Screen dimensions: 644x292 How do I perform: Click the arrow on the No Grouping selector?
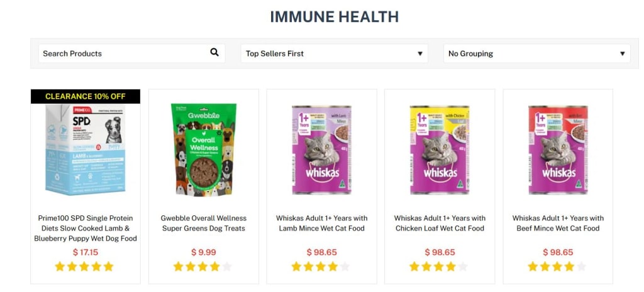tap(622, 54)
